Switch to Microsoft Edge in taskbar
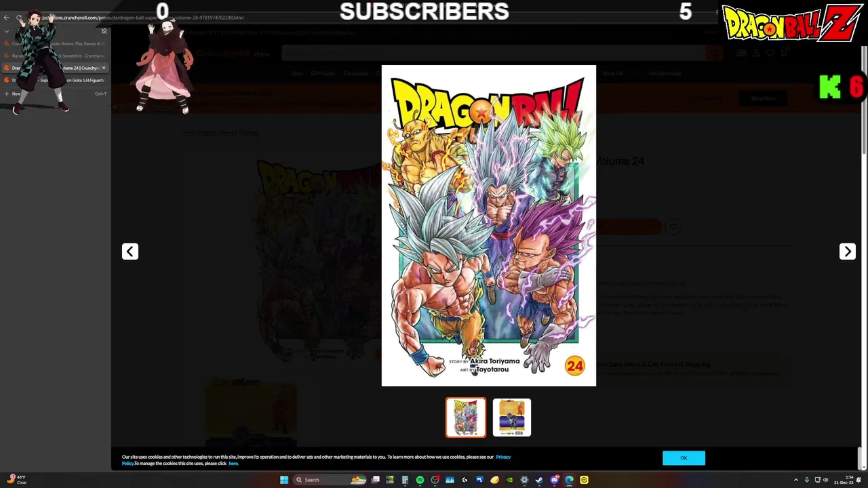The image size is (868, 488). (x=569, y=480)
